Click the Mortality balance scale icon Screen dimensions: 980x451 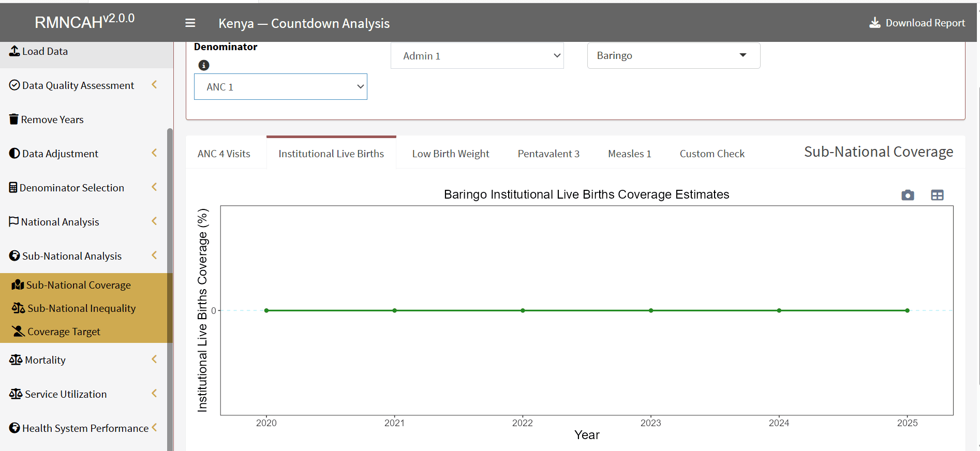(x=16, y=360)
